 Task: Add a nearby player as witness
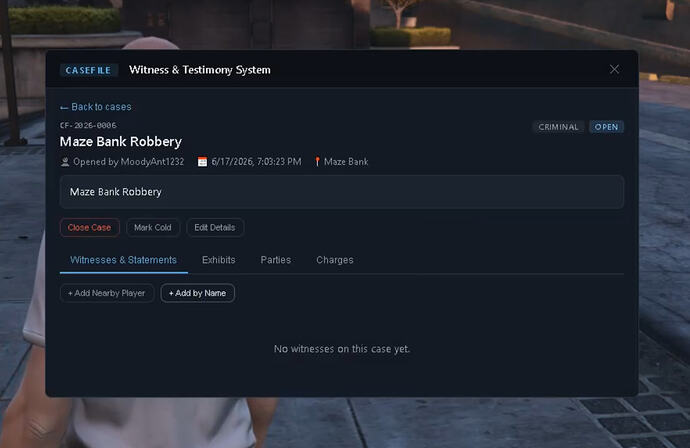point(107,293)
